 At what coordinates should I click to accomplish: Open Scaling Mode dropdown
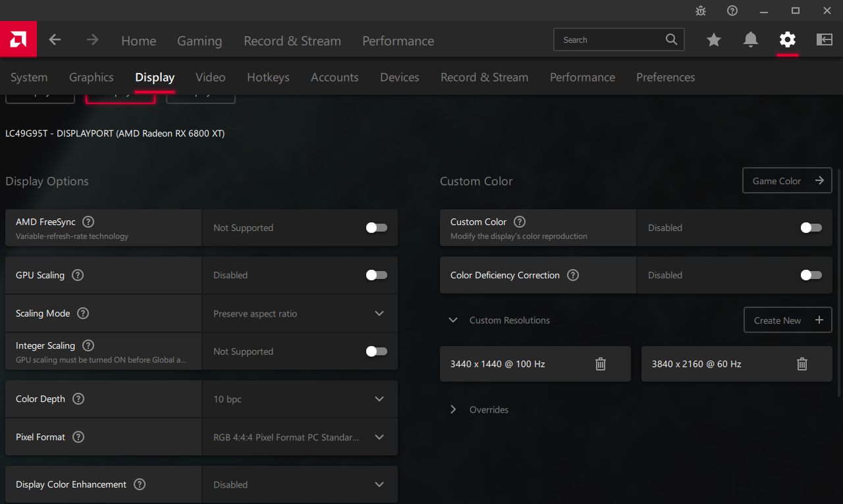point(300,313)
